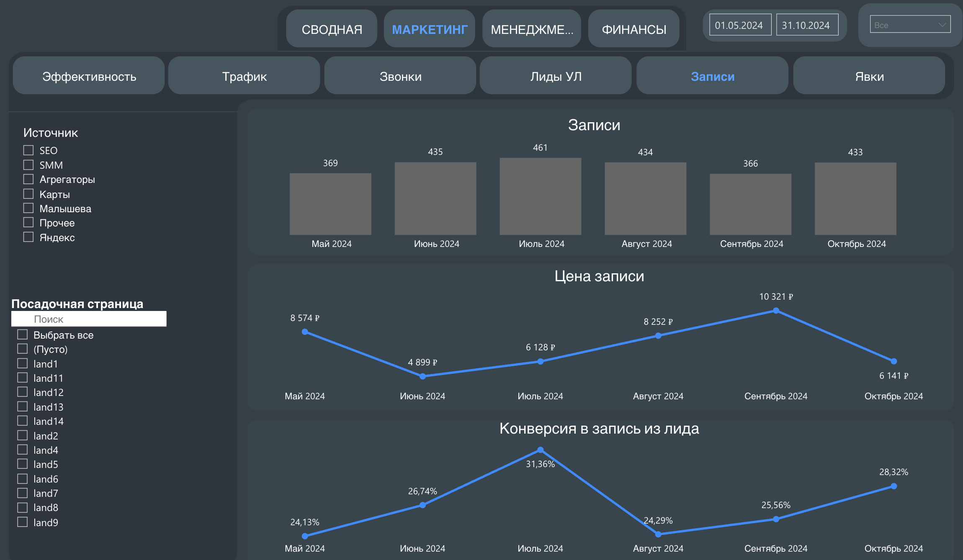This screenshot has width=963, height=560.
Task: Click the Июль 2024 conversion peak point
Action: click(540, 450)
